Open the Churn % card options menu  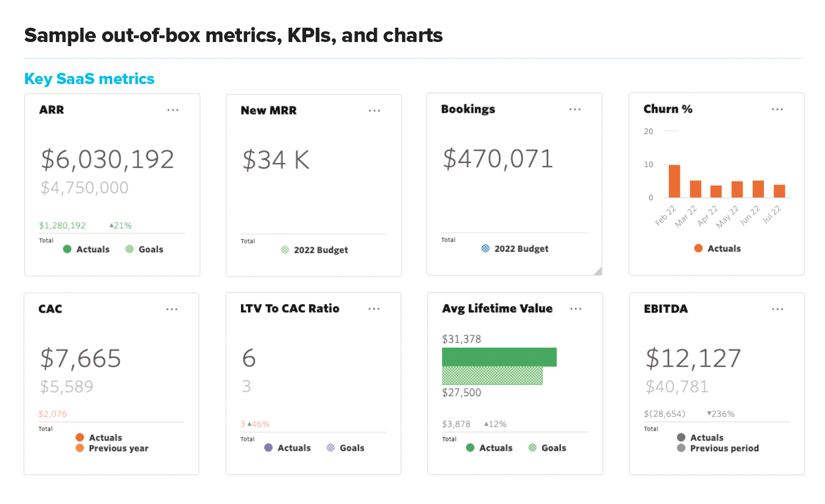[x=777, y=109]
